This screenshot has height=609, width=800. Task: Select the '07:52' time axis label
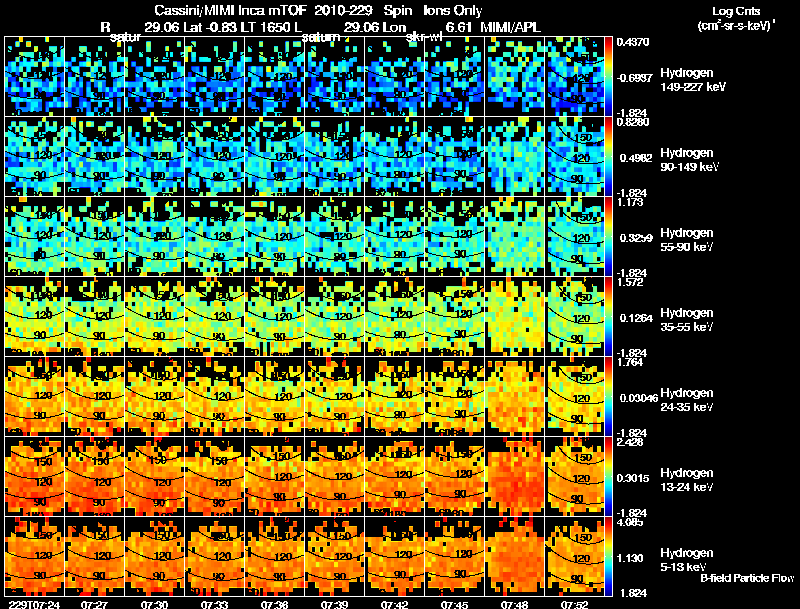tap(574, 605)
